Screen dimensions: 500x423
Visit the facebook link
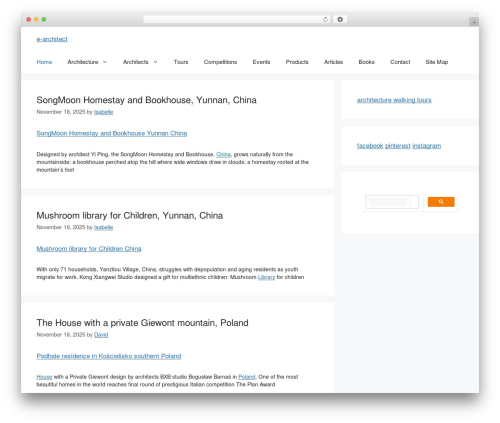pos(370,146)
